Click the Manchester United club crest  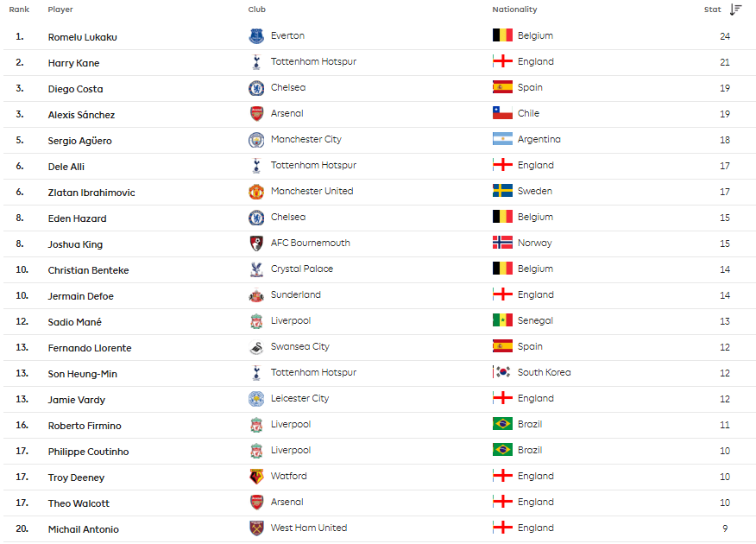[x=256, y=192]
